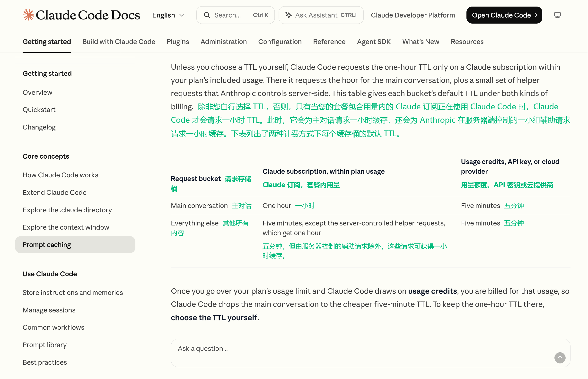
Task: Follow the choose the TTL yourself link
Action: [214, 318]
